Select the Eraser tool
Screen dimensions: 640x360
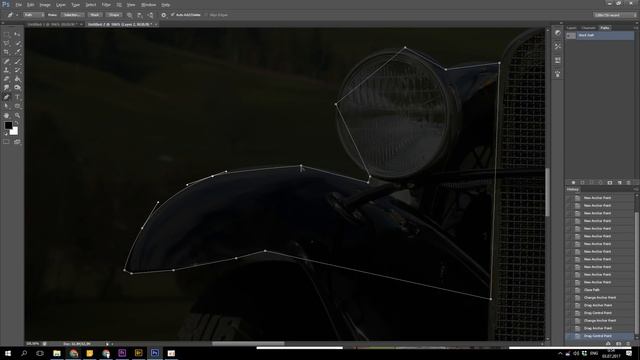6,79
